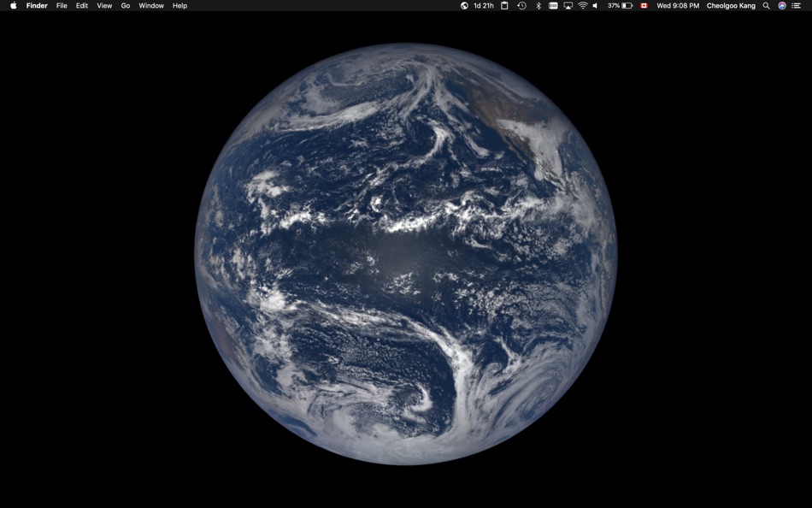Open the Time Machine status icon
The image size is (812, 508).
coord(521,6)
